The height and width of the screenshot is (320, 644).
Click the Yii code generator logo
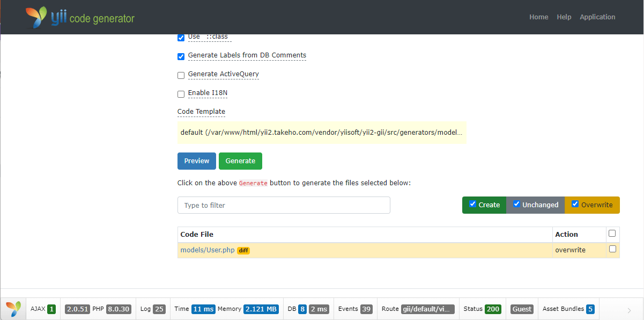pos(80,18)
